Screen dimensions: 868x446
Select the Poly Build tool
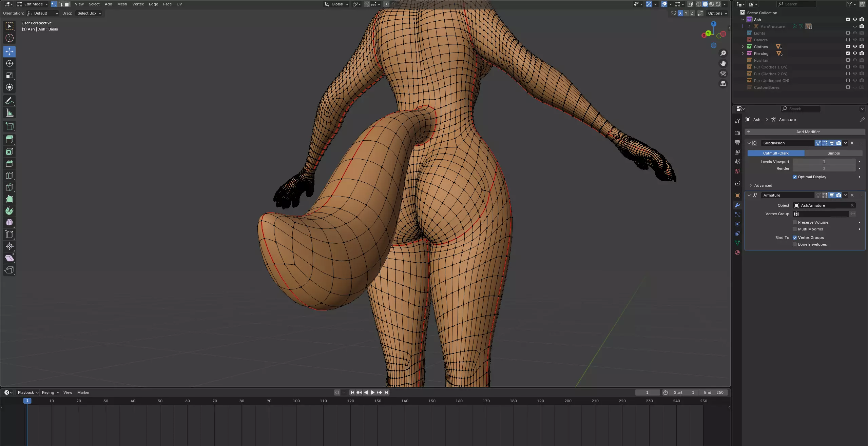coord(9,199)
